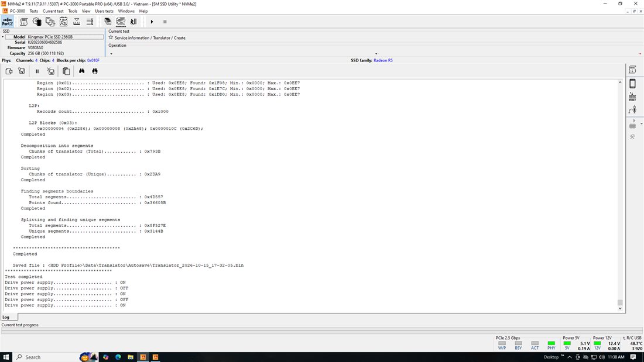
Task: Start the test with the play button
Action: point(152,22)
